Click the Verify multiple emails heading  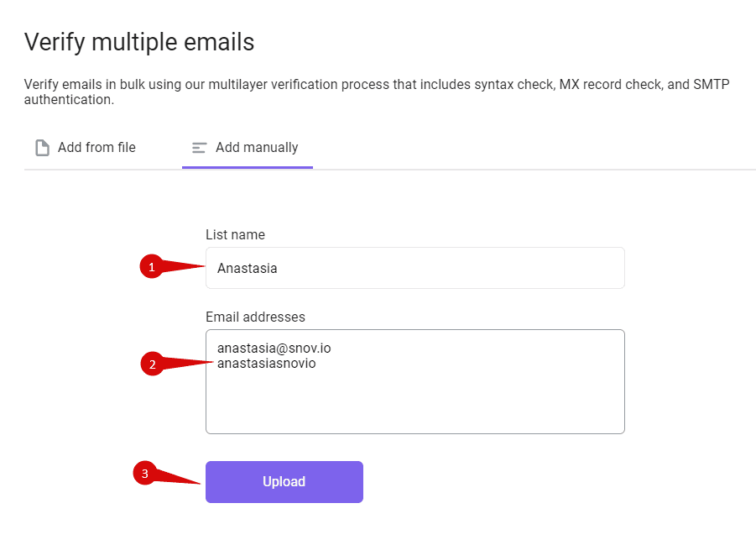point(139,41)
